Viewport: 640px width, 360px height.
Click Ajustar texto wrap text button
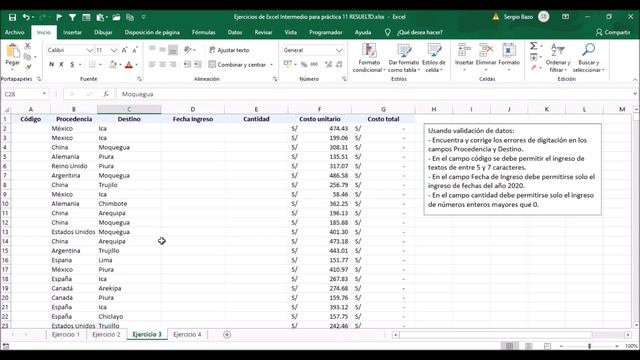[229, 50]
